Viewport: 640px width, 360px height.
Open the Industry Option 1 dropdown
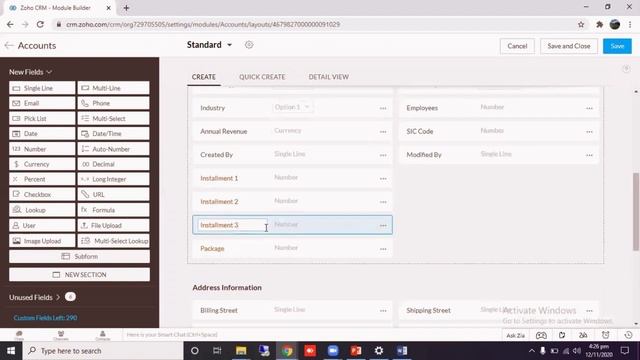tap(293, 107)
